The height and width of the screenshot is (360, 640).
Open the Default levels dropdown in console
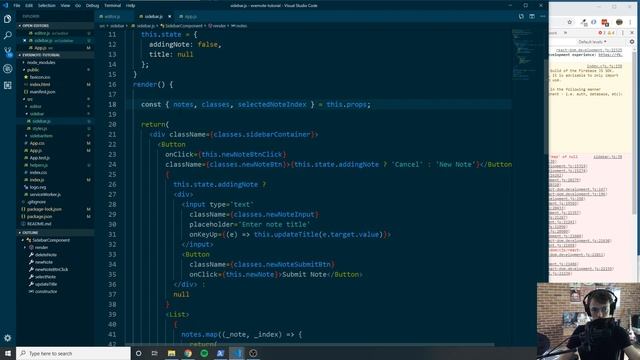[592, 42]
